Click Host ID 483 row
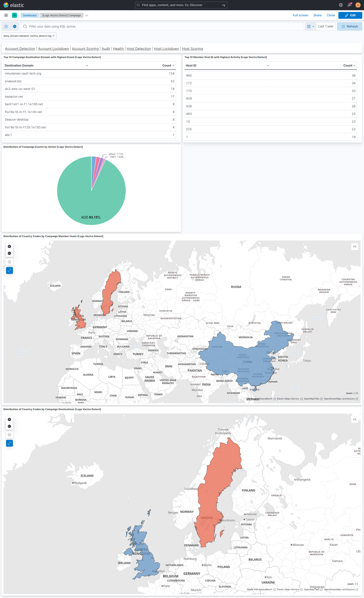Viewport: 364px width, 598px height. click(x=271, y=114)
